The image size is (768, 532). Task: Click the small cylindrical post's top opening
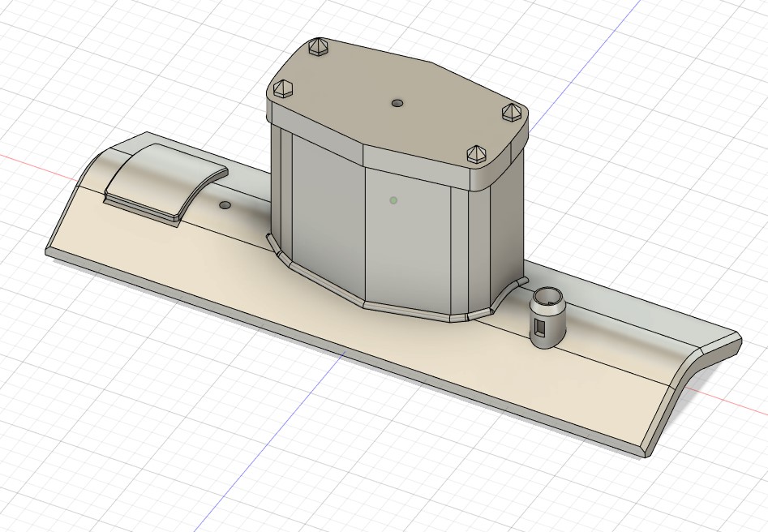[x=547, y=295]
